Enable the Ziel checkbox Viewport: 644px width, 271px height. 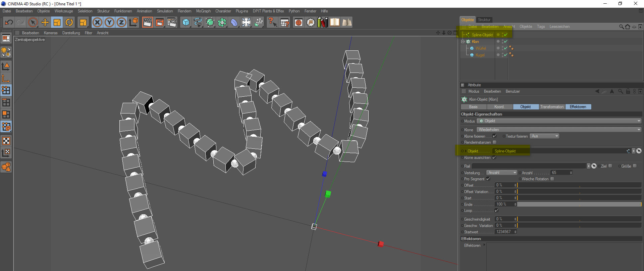tap(610, 166)
